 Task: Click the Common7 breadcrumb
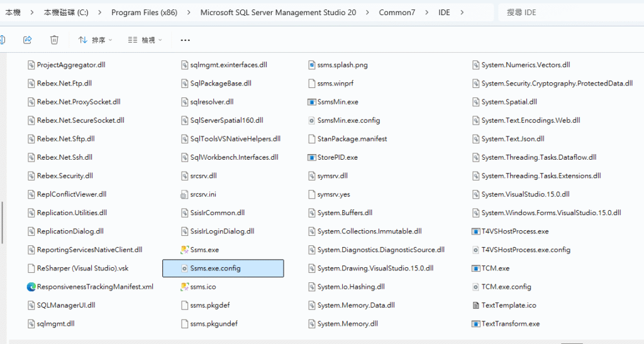click(397, 13)
